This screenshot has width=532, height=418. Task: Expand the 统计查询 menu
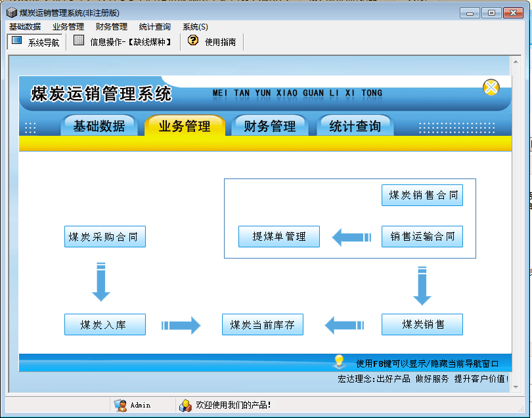[x=155, y=27]
